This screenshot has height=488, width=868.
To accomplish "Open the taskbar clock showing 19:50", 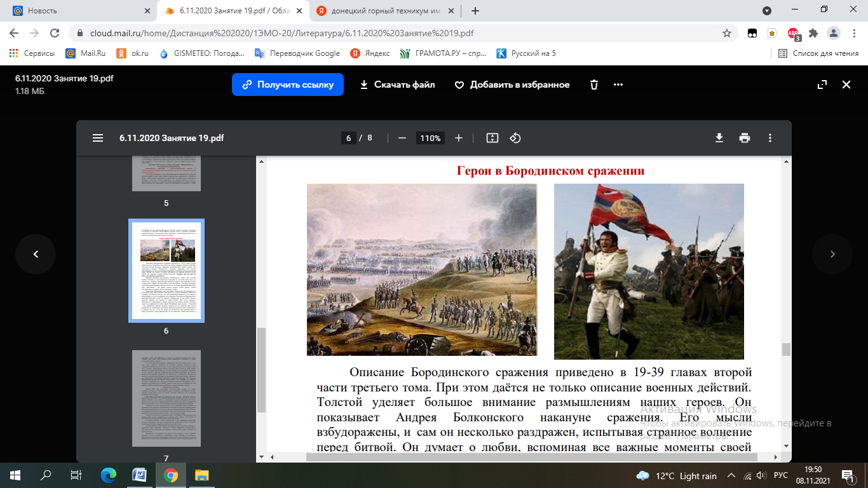I will [x=813, y=475].
